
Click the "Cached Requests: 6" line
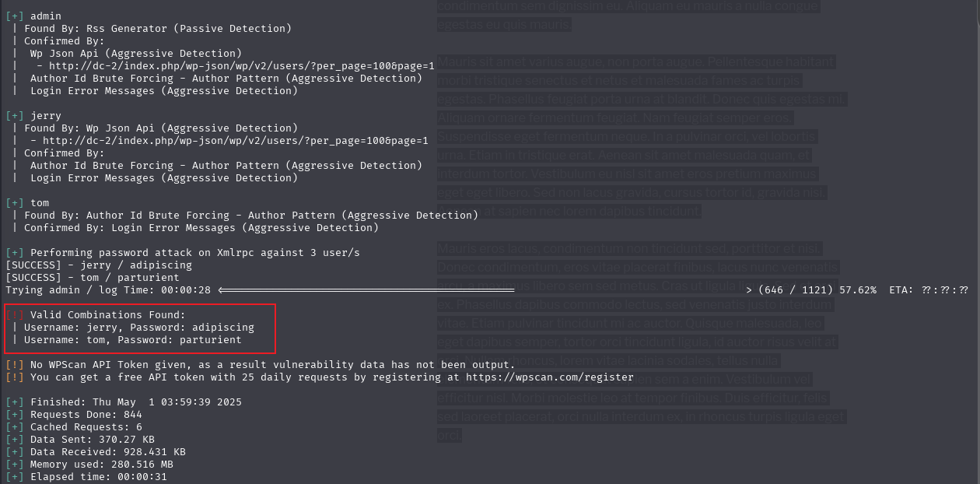point(74,427)
